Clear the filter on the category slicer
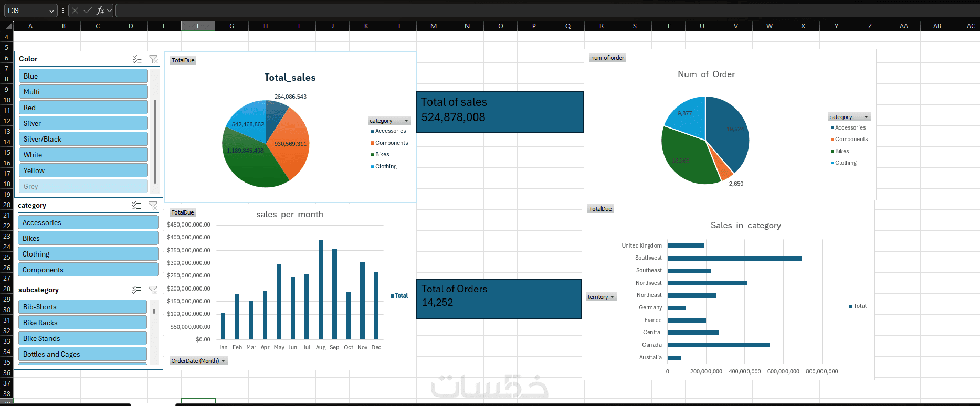980x406 pixels. pos(153,206)
